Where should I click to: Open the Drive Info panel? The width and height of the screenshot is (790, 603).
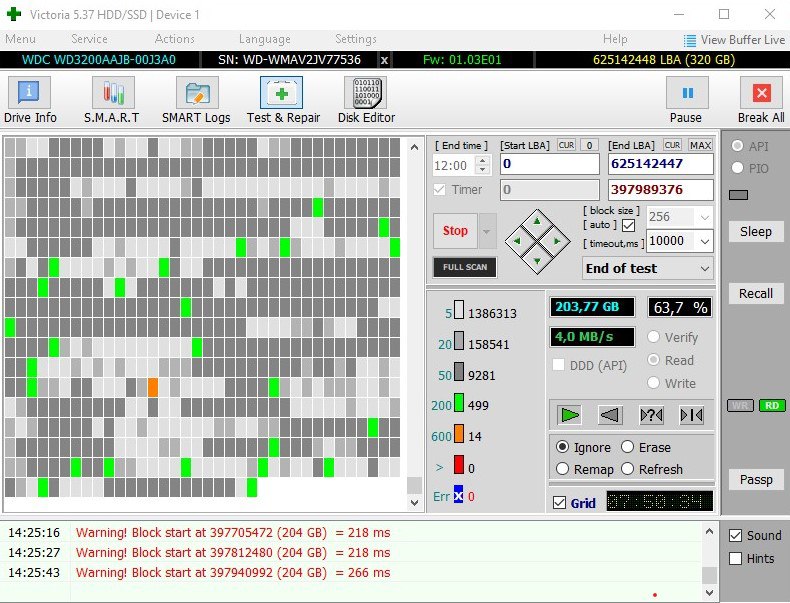(30, 100)
